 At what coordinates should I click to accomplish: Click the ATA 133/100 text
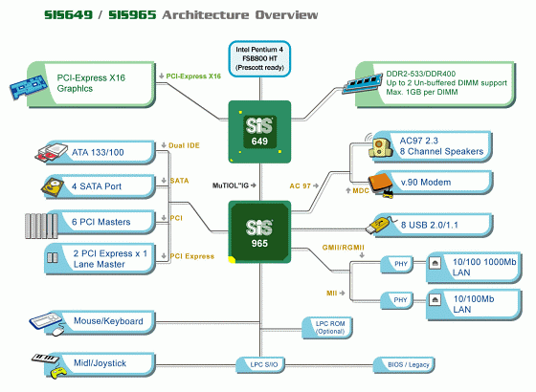[x=98, y=152]
